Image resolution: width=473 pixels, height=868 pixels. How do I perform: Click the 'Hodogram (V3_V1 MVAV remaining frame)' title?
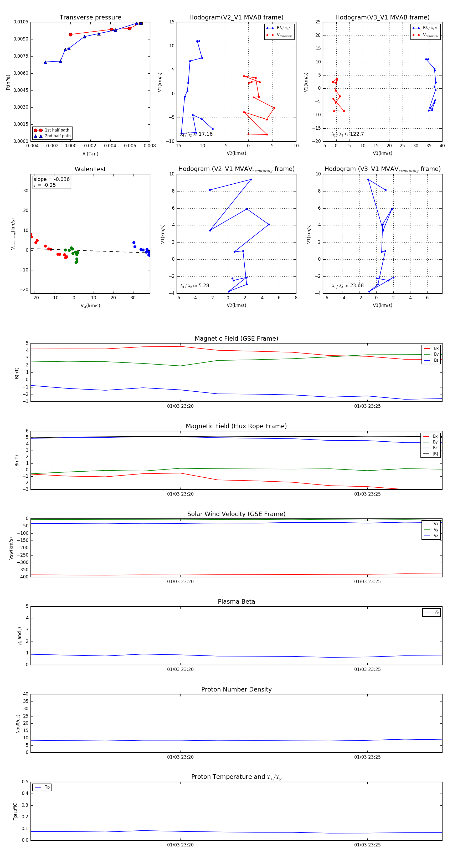pyautogui.click(x=382, y=169)
